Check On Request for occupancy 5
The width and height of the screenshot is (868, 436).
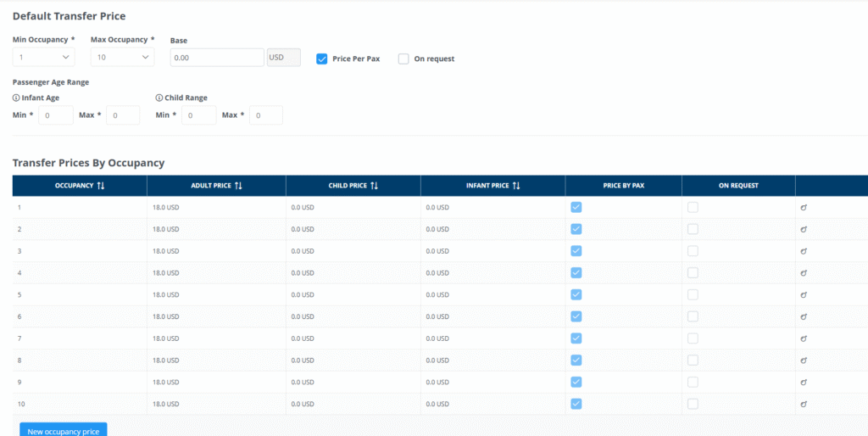(693, 294)
